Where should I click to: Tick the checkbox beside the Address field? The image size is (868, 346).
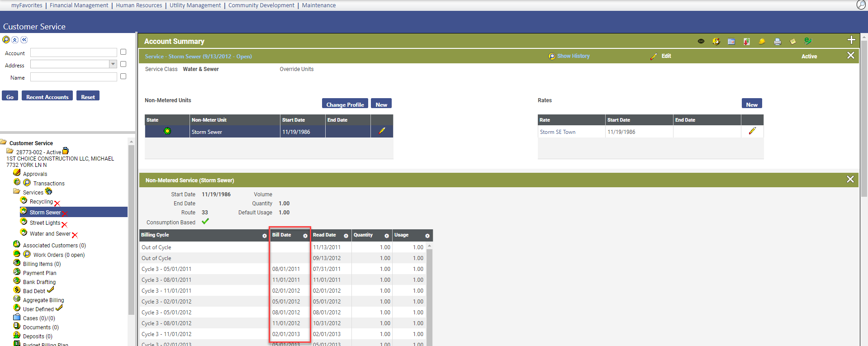point(123,64)
